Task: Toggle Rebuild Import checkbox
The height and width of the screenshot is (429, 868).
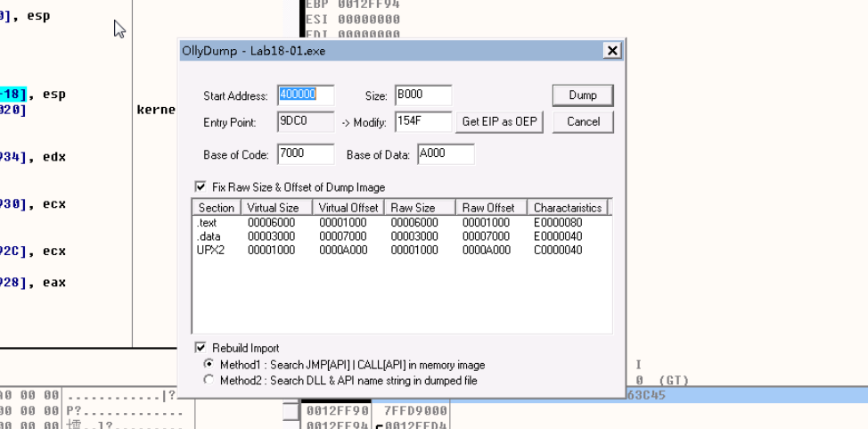Action: (201, 348)
